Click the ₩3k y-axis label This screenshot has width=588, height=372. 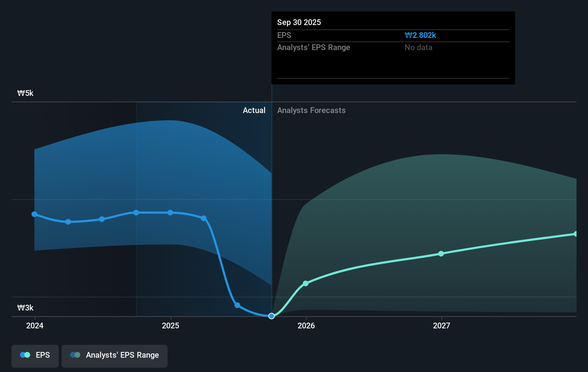[x=25, y=308]
